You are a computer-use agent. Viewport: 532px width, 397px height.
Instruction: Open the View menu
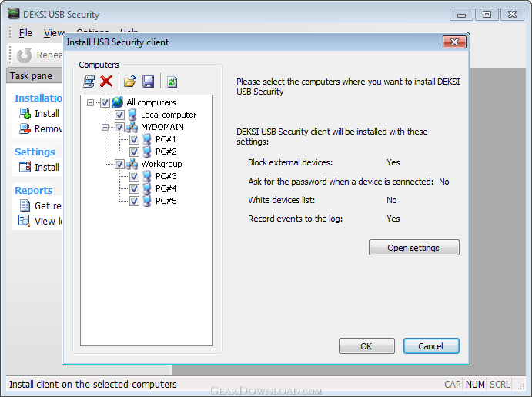coord(54,33)
